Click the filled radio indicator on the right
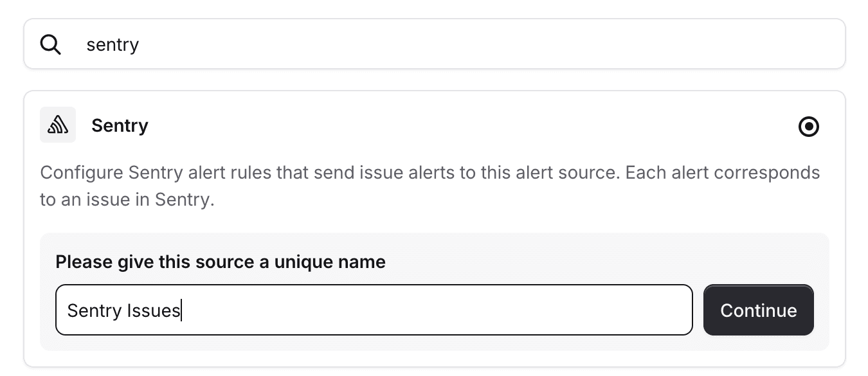868x376 pixels. pos(809,127)
